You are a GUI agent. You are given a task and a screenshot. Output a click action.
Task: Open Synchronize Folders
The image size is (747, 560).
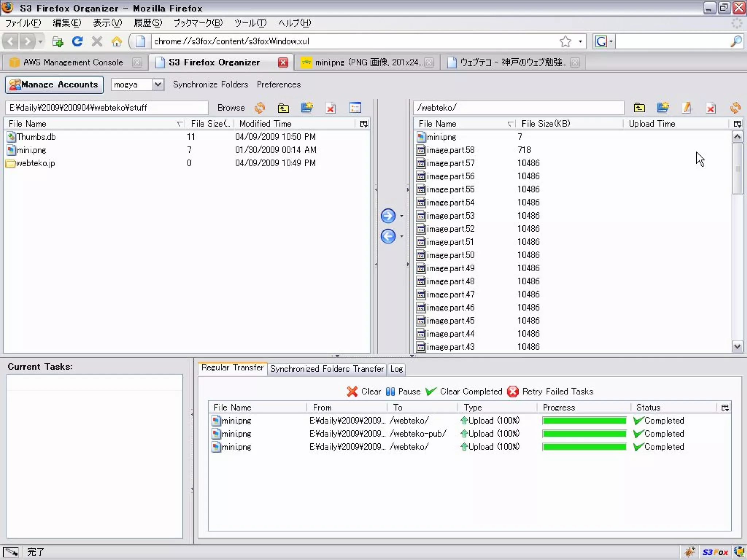210,85
